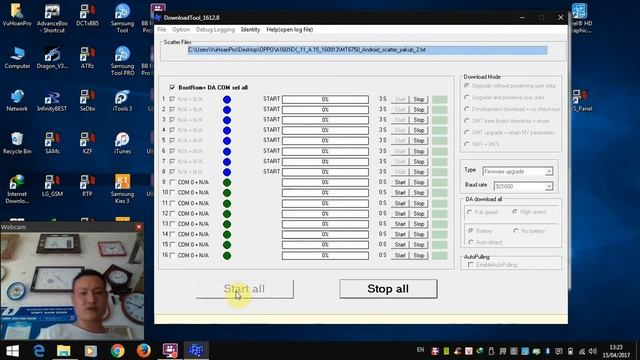Open the LG_GSM desktop icon
This screenshot has width=640, height=360.
(52, 186)
